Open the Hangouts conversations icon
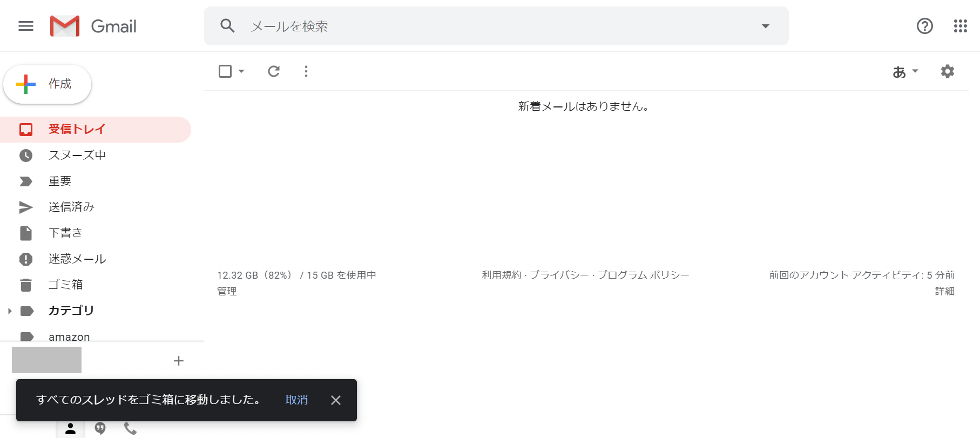Image resolution: width=980 pixels, height=438 pixels. tap(100, 428)
